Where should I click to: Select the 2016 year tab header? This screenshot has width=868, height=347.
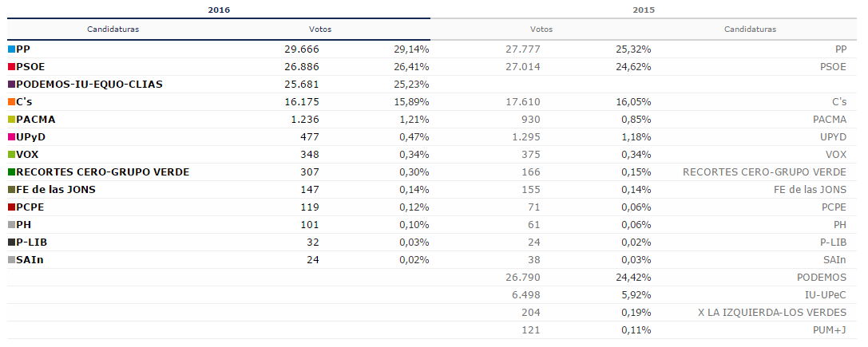click(x=219, y=10)
